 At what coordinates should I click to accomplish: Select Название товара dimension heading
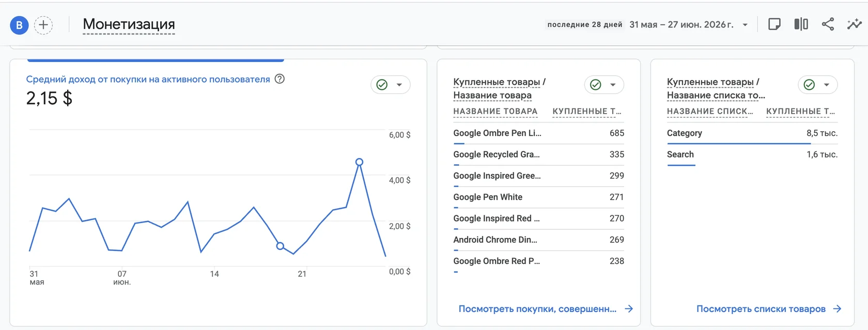492,95
